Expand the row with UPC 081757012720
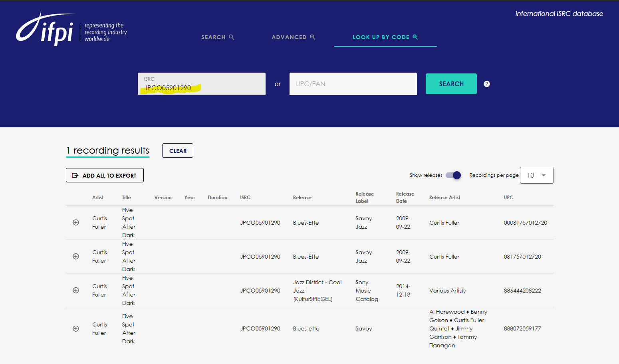The width and height of the screenshot is (619, 364). (76, 256)
